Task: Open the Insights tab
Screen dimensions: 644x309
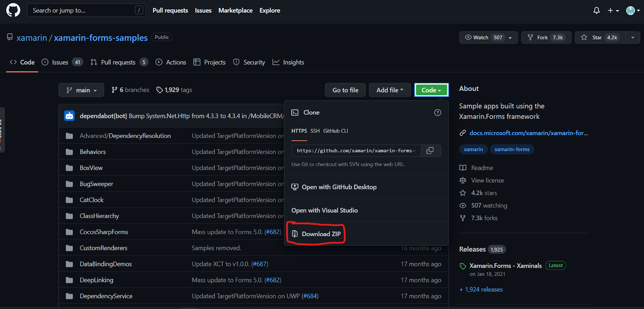Action: (x=288, y=62)
